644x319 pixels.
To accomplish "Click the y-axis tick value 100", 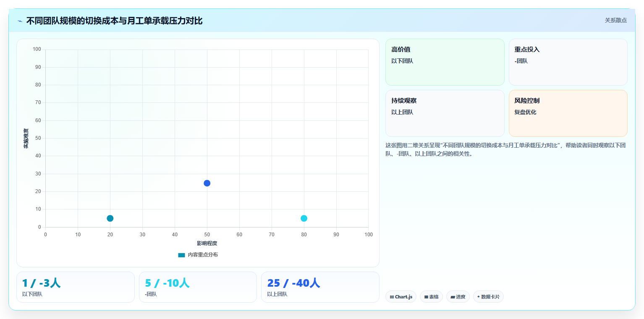I will coord(37,50).
